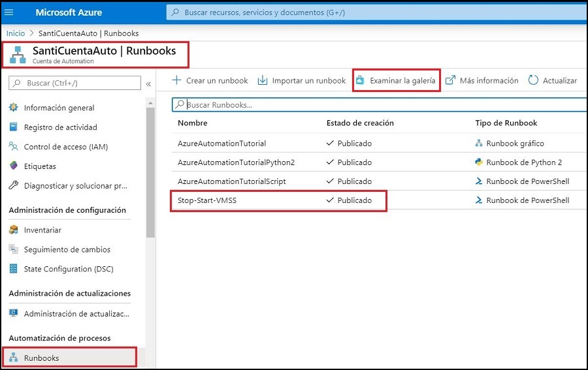588x370 pixels.
Task: Sort by Tipo de Runbook header
Action: pyautogui.click(x=506, y=123)
